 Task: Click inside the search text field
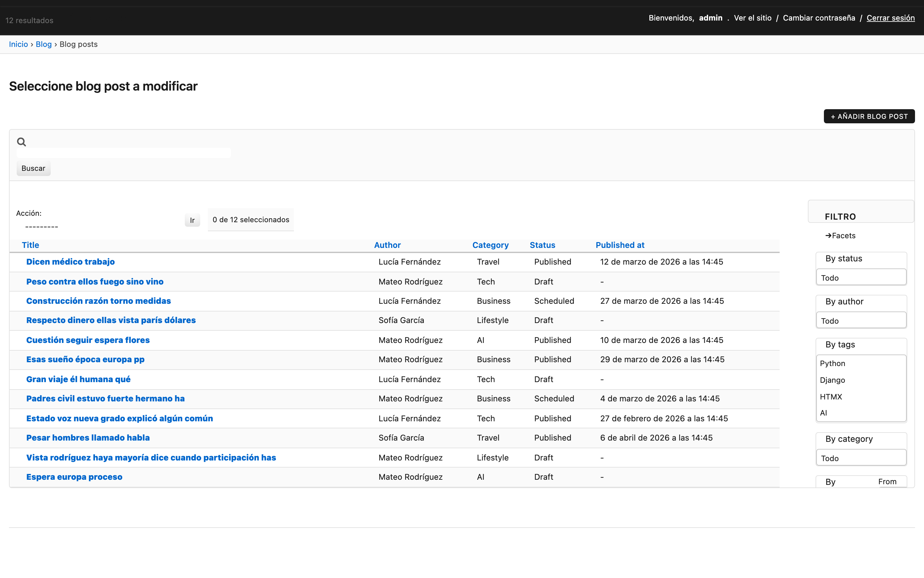tap(124, 153)
